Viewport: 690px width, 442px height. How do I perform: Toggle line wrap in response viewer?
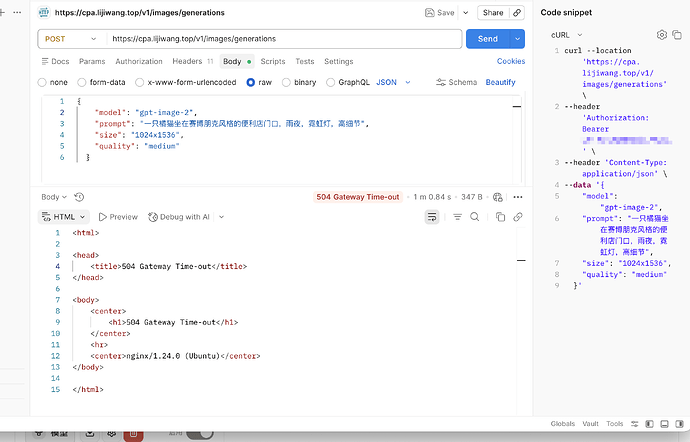pos(432,217)
